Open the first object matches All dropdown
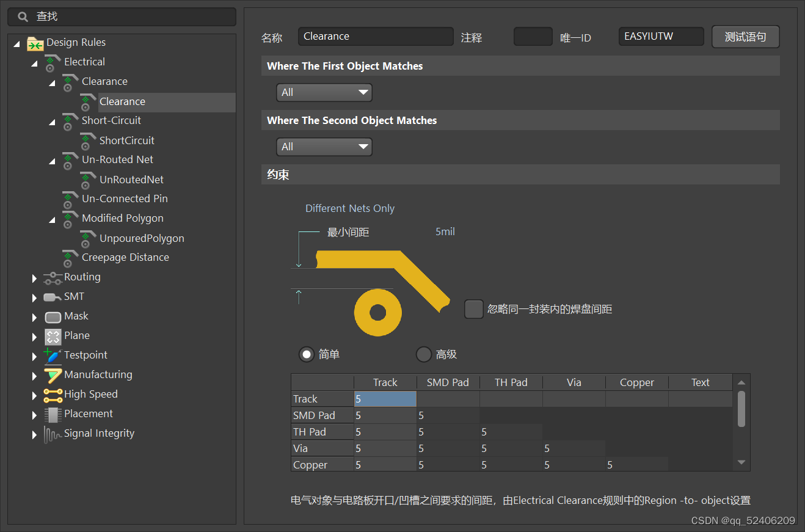Image resolution: width=805 pixels, height=532 pixels. [324, 93]
